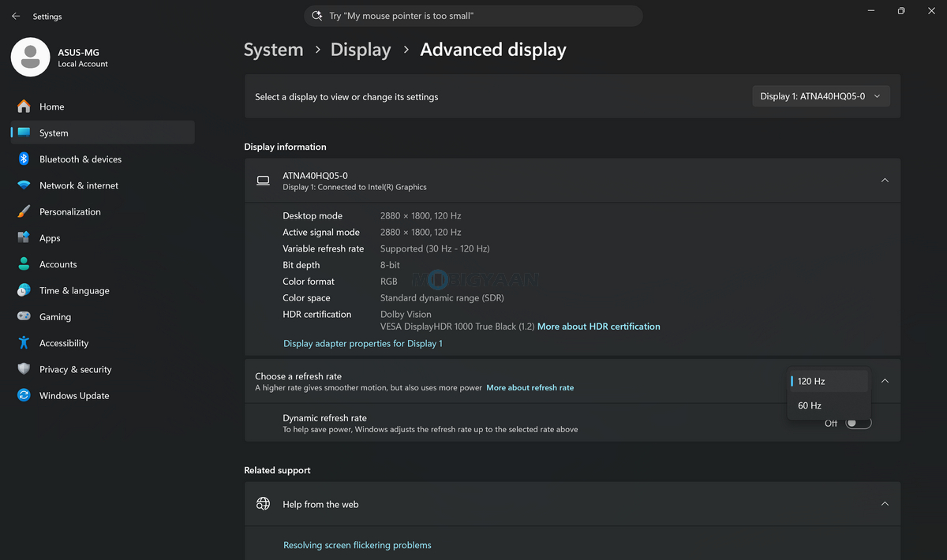
Task: Open Bluetooth & devices settings
Action: pos(103,159)
